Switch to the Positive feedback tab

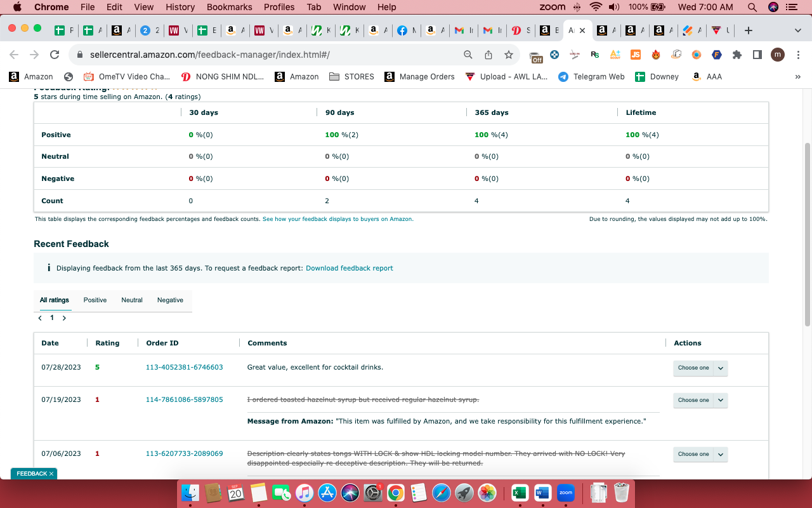point(95,300)
